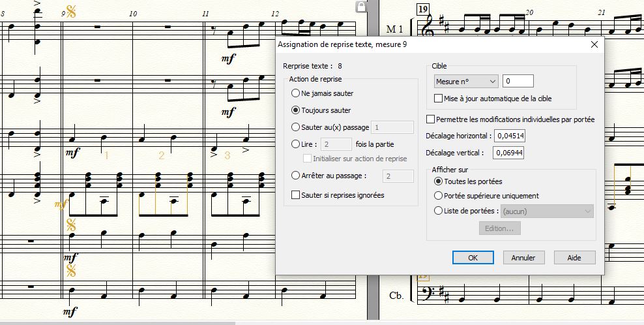Select the orange number 2 marking in score
Viewport: 644px width, 325px height.
click(161, 155)
